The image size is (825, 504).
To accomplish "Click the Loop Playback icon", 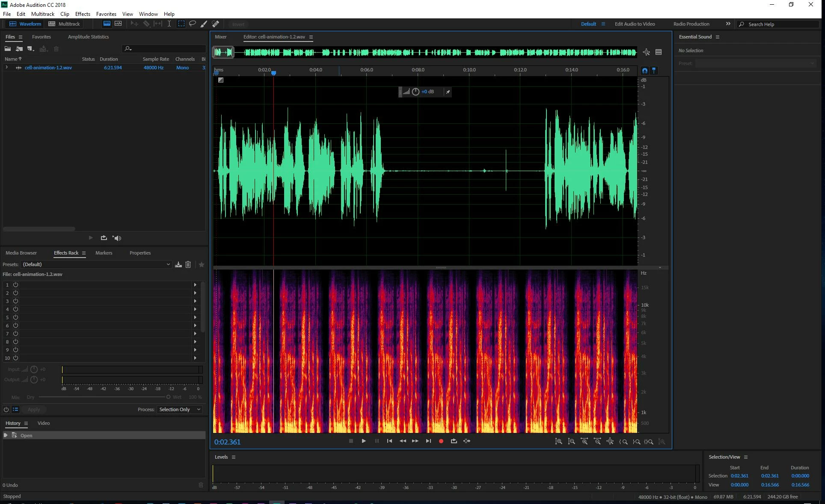I will (x=454, y=441).
